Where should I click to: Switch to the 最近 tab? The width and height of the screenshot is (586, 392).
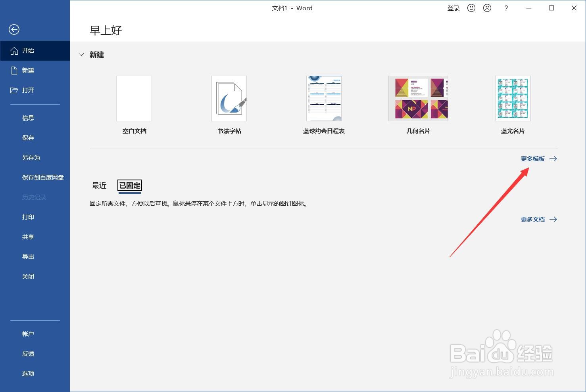click(x=99, y=185)
